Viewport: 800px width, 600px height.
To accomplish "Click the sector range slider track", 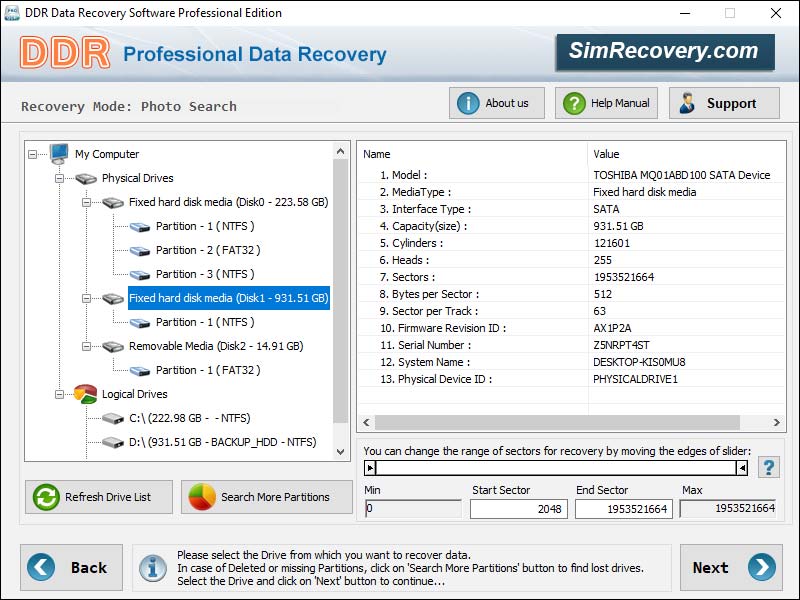I will (556, 467).
